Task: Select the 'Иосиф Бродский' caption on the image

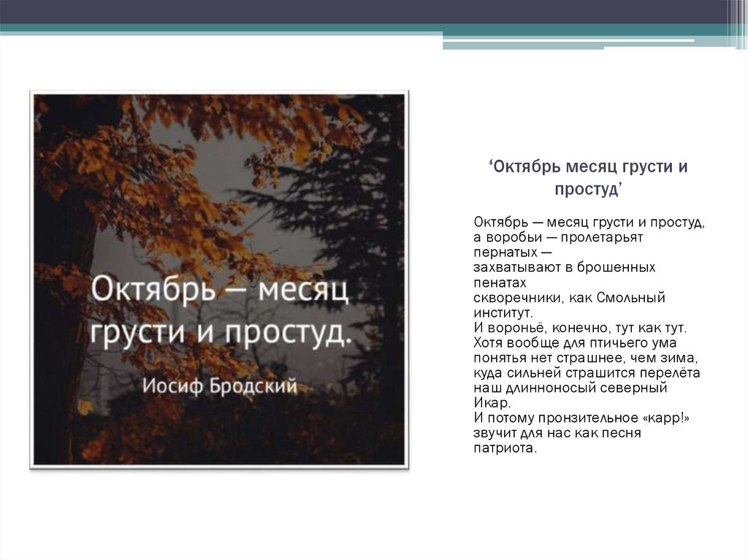Action: click(x=219, y=386)
